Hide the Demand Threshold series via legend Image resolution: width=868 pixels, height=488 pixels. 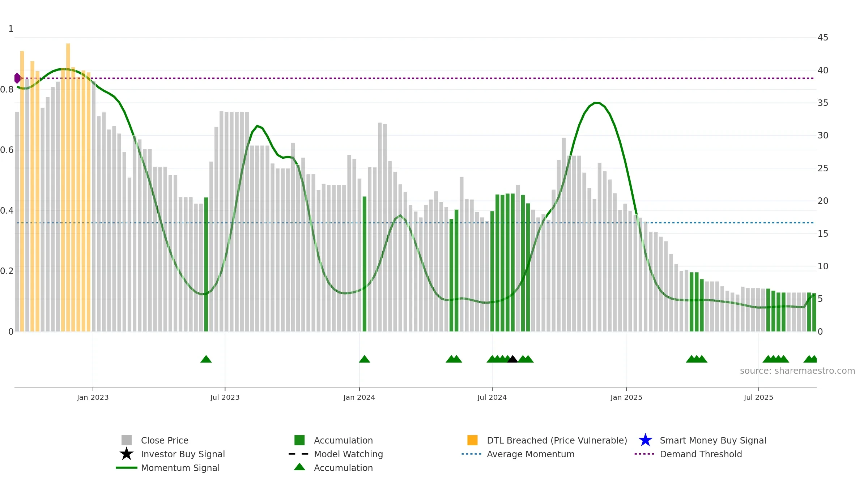[701, 454]
